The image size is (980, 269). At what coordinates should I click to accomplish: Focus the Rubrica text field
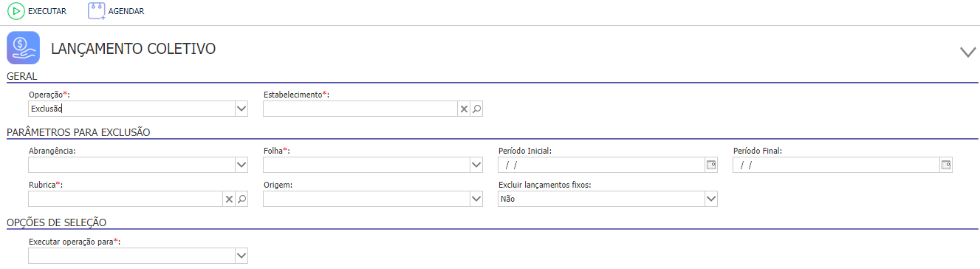pos(126,199)
